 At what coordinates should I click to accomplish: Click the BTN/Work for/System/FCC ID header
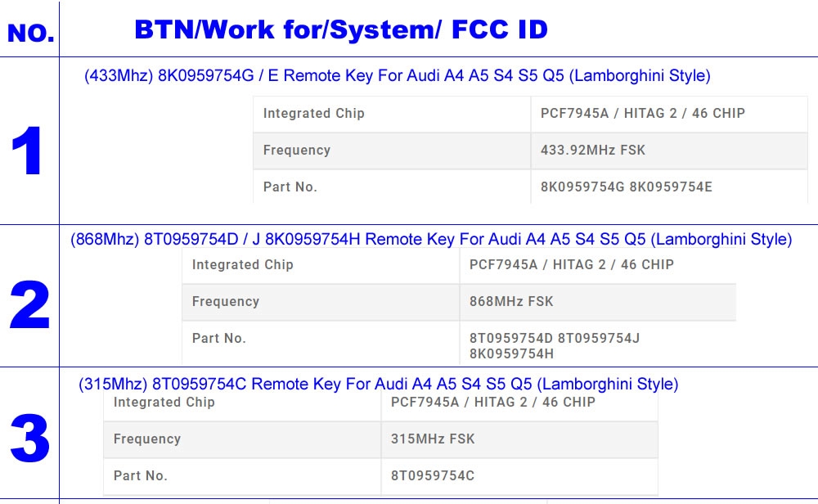[x=340, y=30]
